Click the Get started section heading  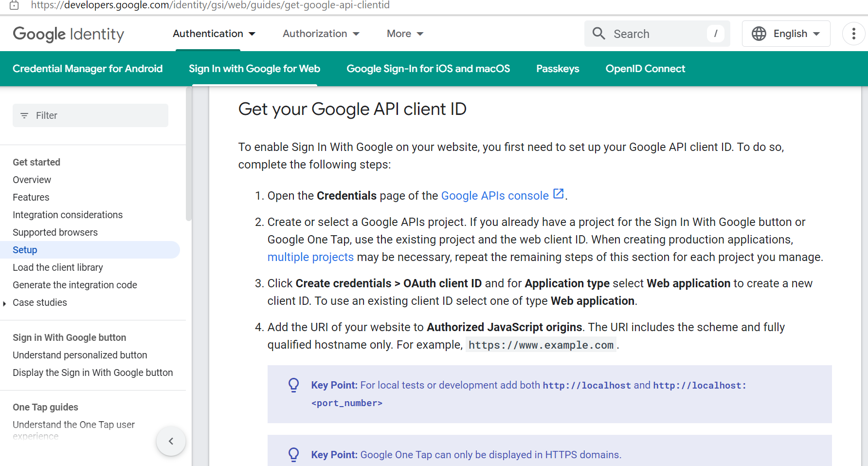(36, 162)
